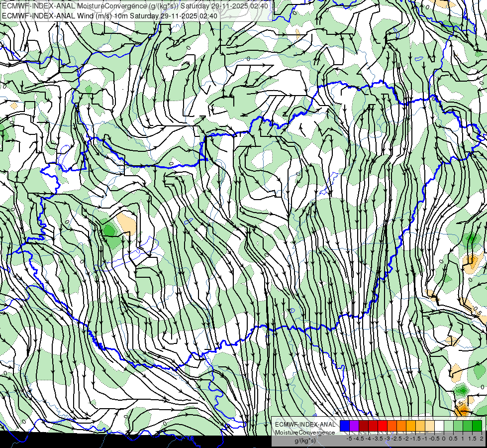Click the white swatch between -0.5 and 0

click(x=439, y=426)
